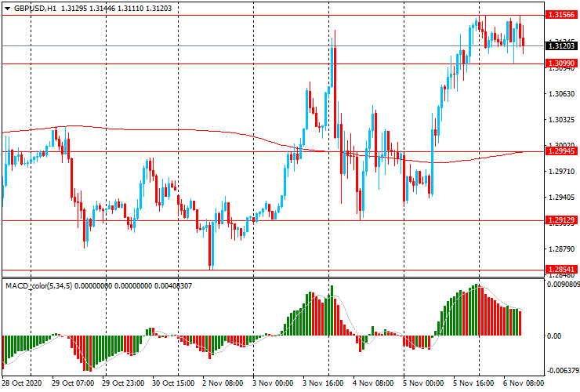
Task: Click the 4 Nov 08:00 time label
Action: [374, 383]
